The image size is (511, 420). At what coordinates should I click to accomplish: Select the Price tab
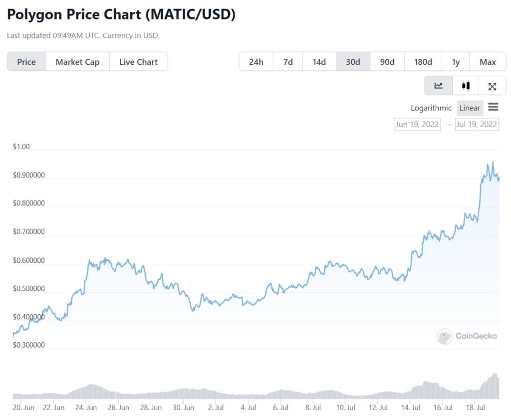(x=26, y=62)
